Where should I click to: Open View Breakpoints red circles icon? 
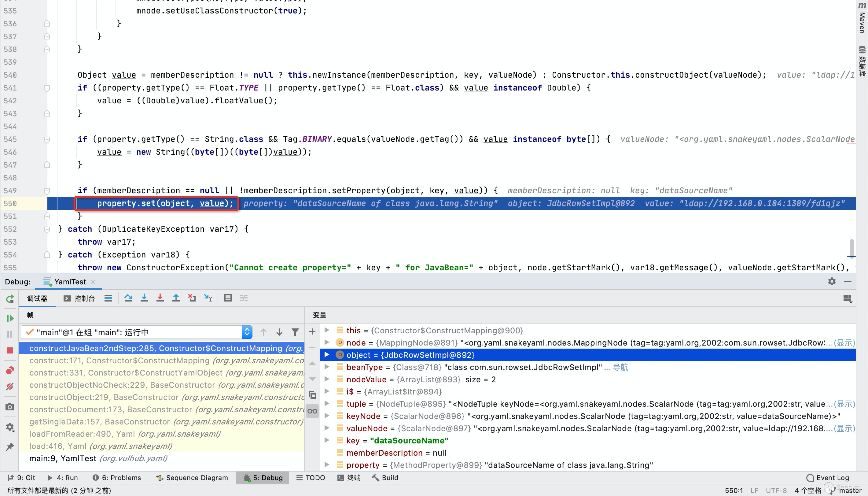click(9, 370)
